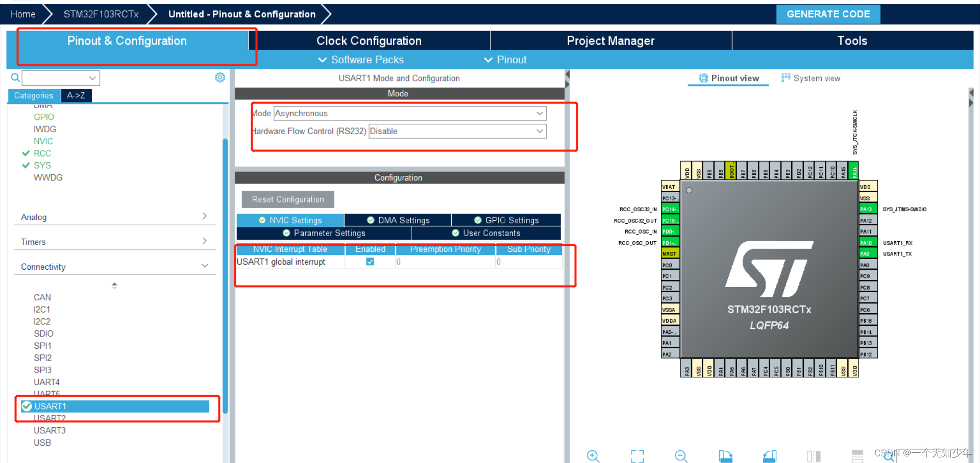The height and width of the screenshot is (463, 980).
Task: Click the search magnifier icon above Categories
Action: (15, 78)
